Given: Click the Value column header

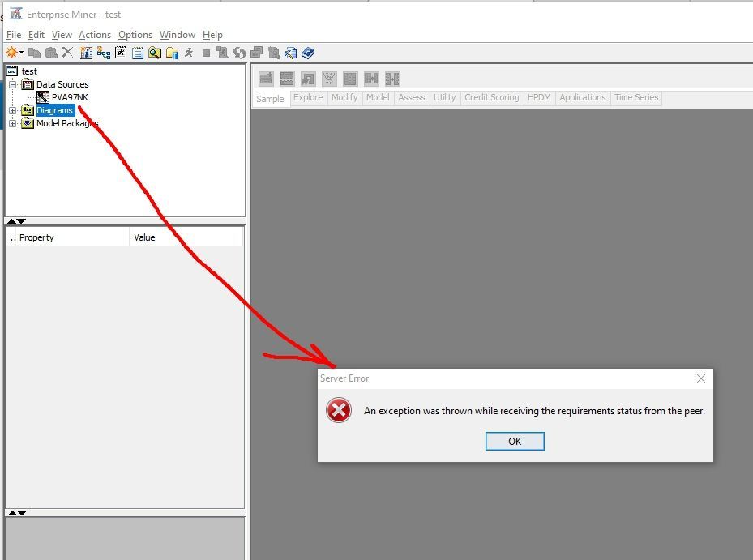Looking at the screenshot, I should pyautogui.click(x=186, y=237).
